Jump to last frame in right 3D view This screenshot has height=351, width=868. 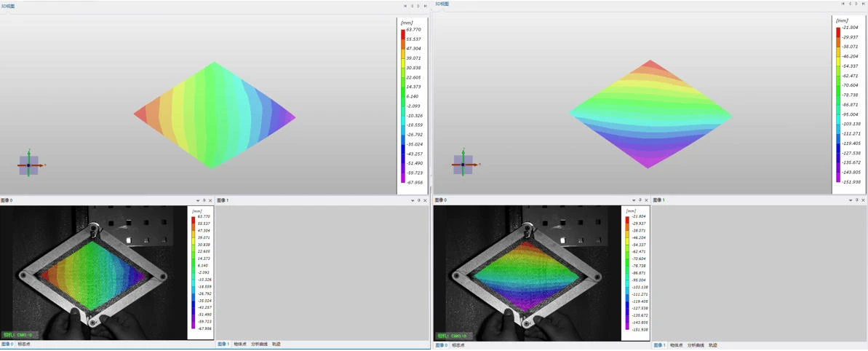point(864,4)
